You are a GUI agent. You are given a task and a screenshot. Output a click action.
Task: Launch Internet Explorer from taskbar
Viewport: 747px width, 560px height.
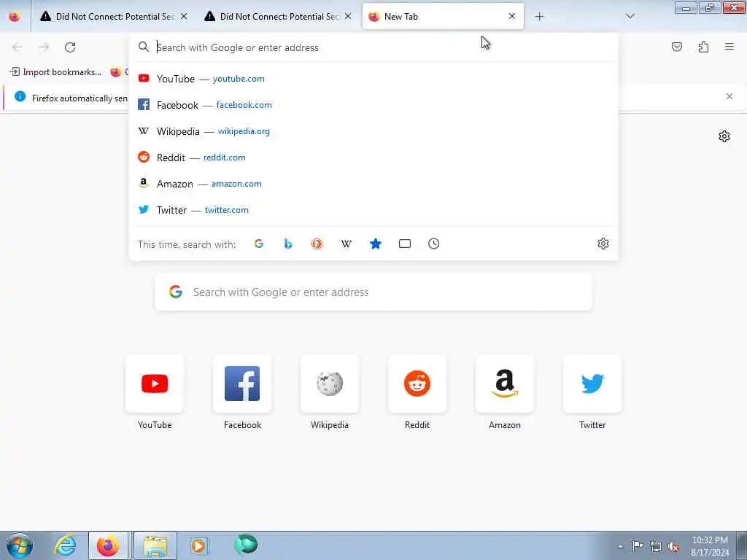tap(66, 545)
